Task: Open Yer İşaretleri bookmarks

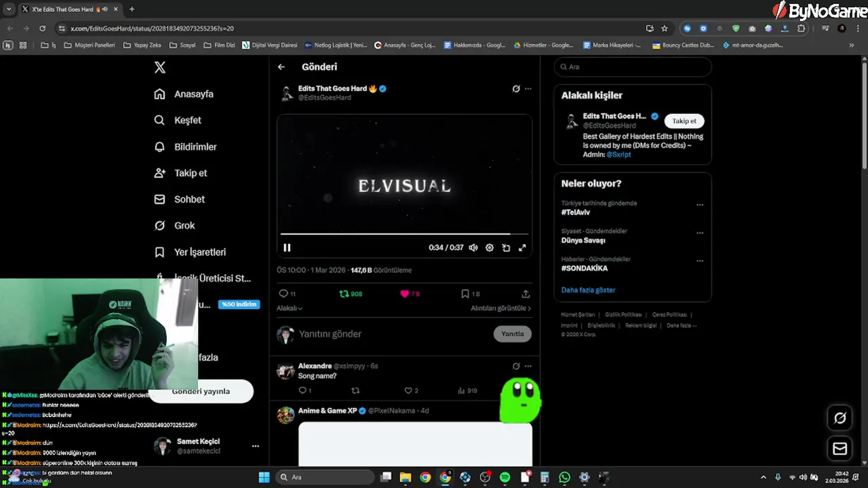Action: pos(190,252)
